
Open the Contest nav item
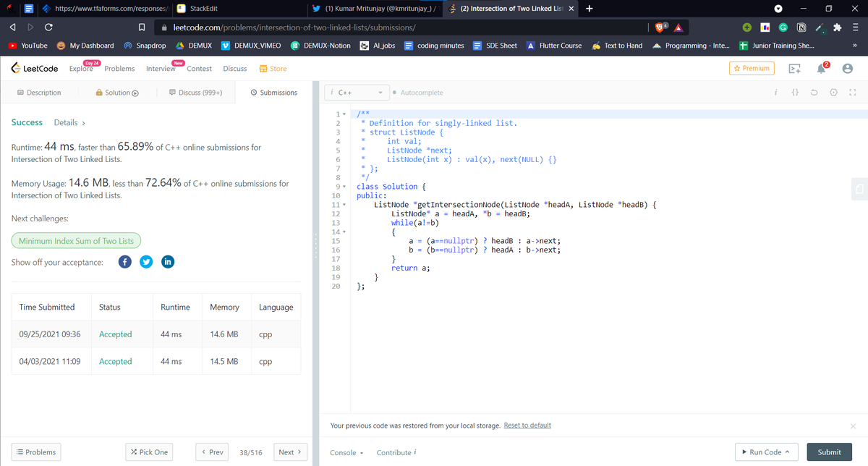click(x=199, y=69)
